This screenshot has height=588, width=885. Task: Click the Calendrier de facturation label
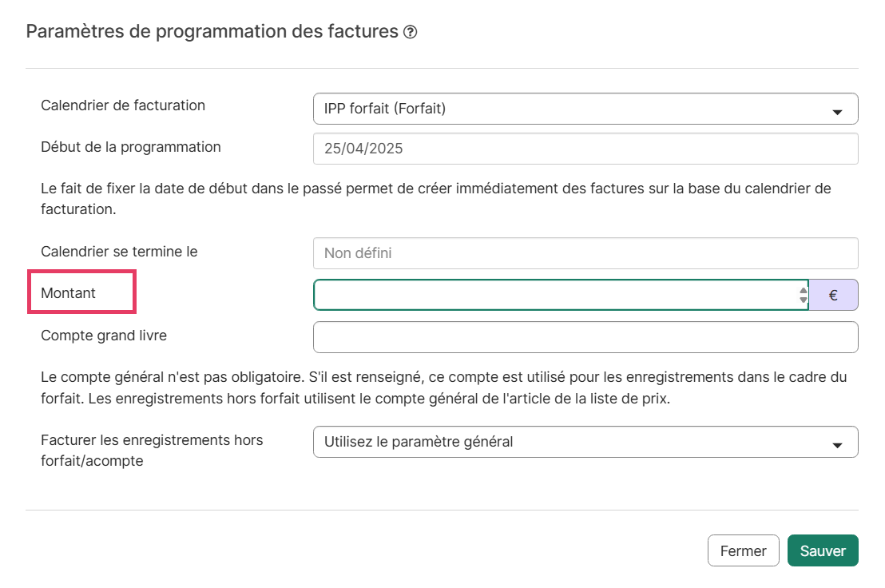123,105
